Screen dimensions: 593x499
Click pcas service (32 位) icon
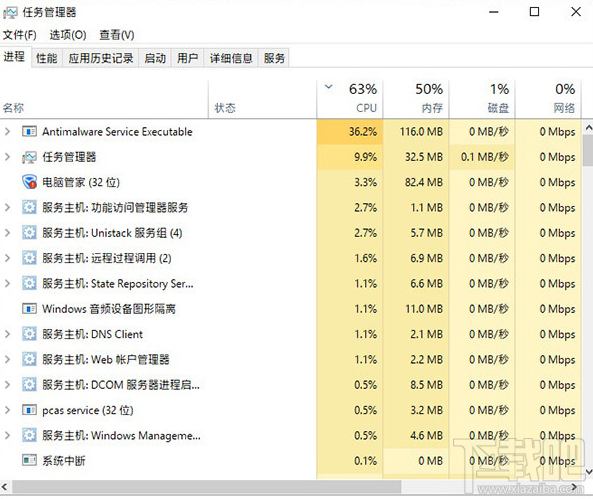pos(29,410)
